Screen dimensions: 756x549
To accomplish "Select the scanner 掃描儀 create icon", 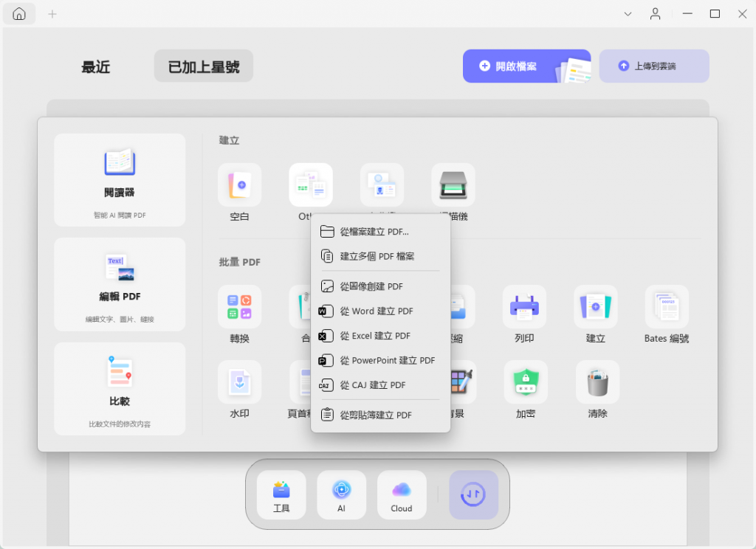I will pyautogui.click(x=453, y=185).
